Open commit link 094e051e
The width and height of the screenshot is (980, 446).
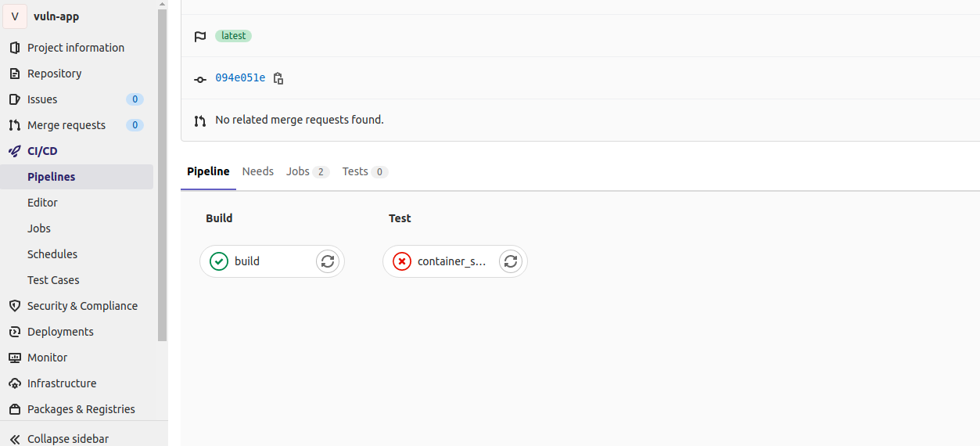point(240,78)
